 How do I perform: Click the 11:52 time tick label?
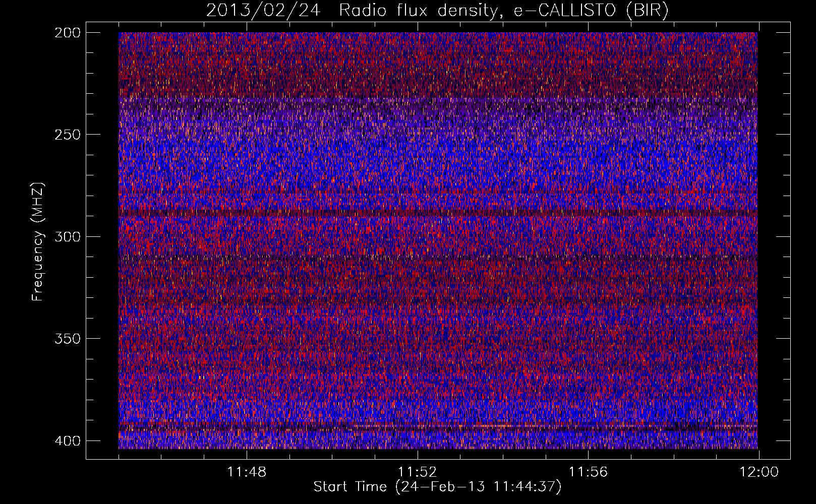[x=417, y=472]
